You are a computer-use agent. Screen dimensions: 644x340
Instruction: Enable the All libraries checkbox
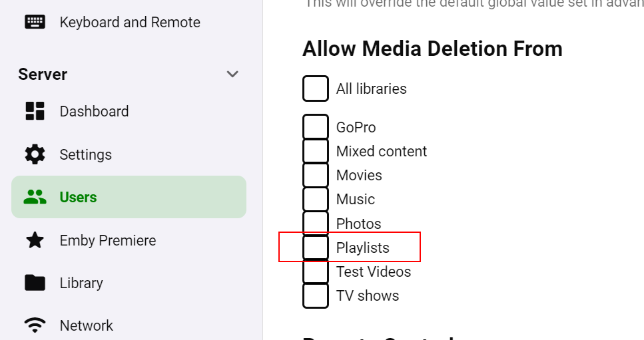pos(316,88)
